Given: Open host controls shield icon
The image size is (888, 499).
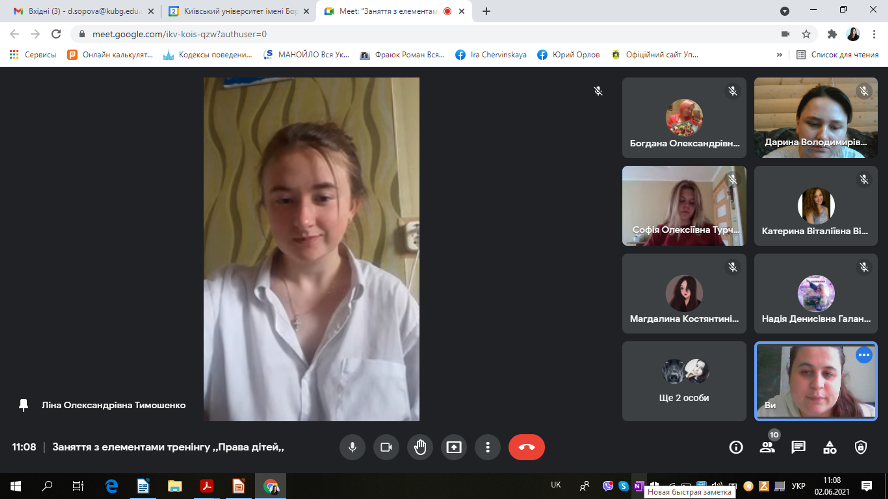Looking at the screenshot, I should [x=861, y=447].
